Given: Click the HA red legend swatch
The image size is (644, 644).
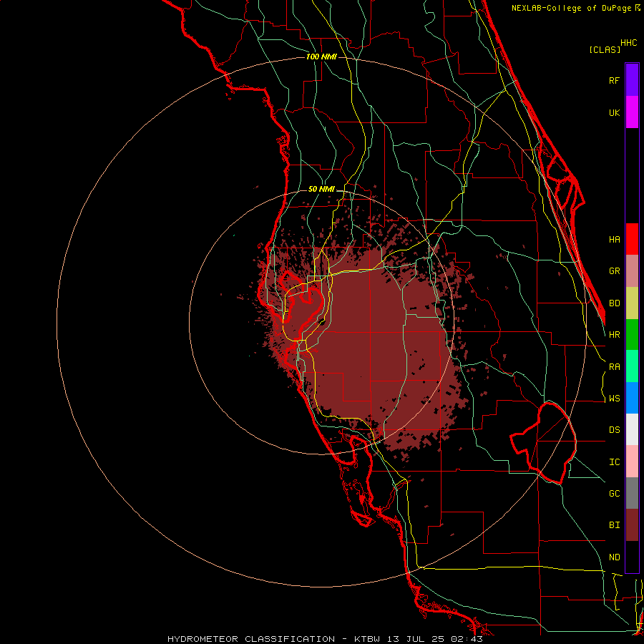Looking at the screenshot, I should [632, 239].
